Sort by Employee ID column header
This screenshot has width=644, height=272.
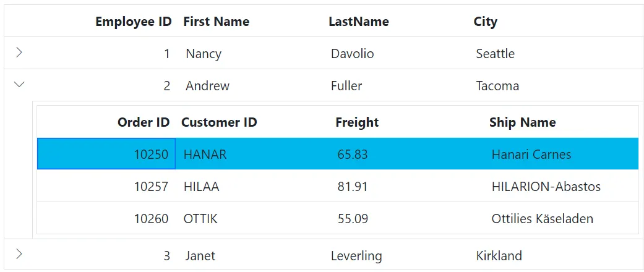coord(133,22)
